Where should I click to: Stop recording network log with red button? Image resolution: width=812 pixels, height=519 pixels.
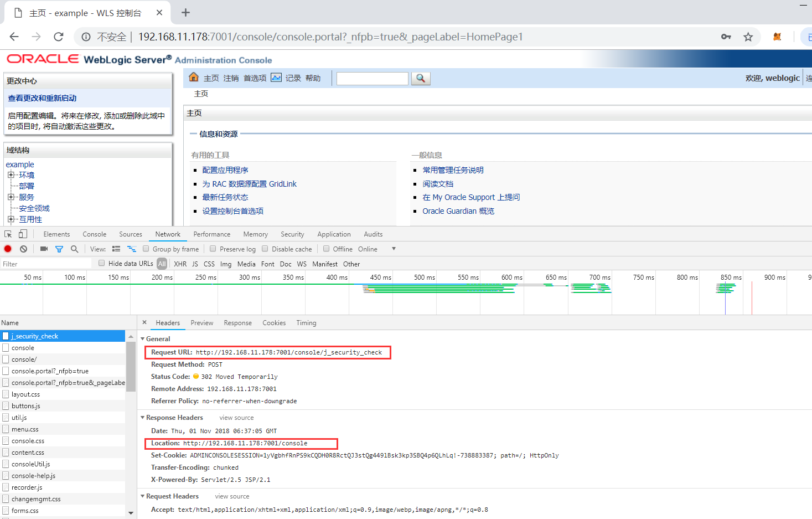8,249
